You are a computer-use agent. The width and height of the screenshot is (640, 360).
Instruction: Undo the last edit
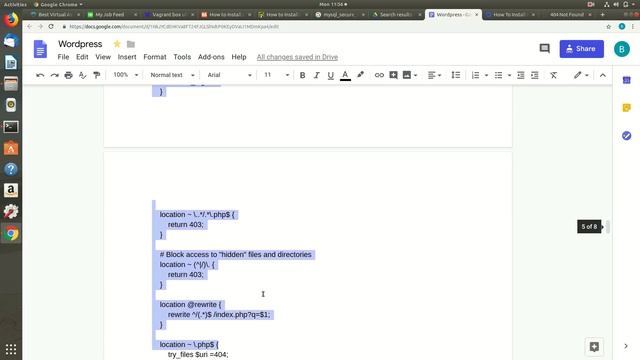coord(40,75)
